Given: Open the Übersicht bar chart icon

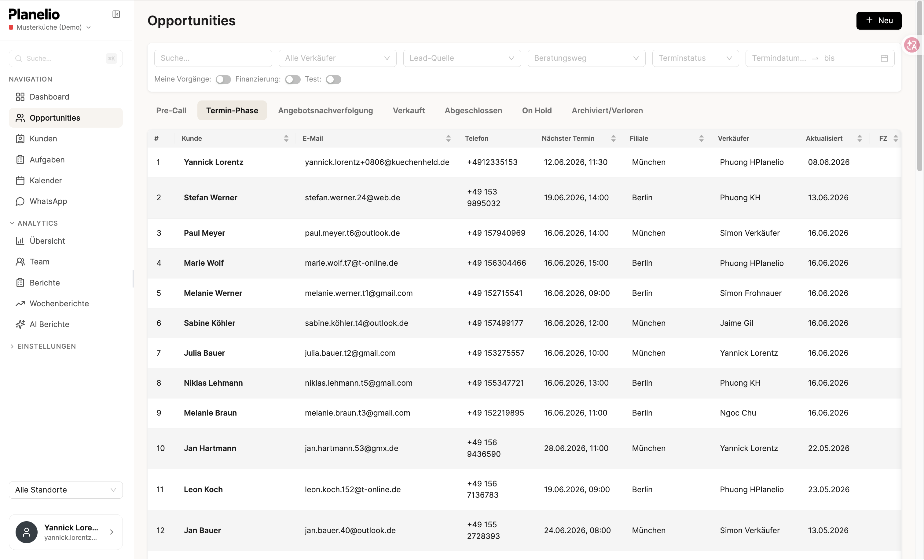Looking at the screenshot, I should tap(20, 242).
